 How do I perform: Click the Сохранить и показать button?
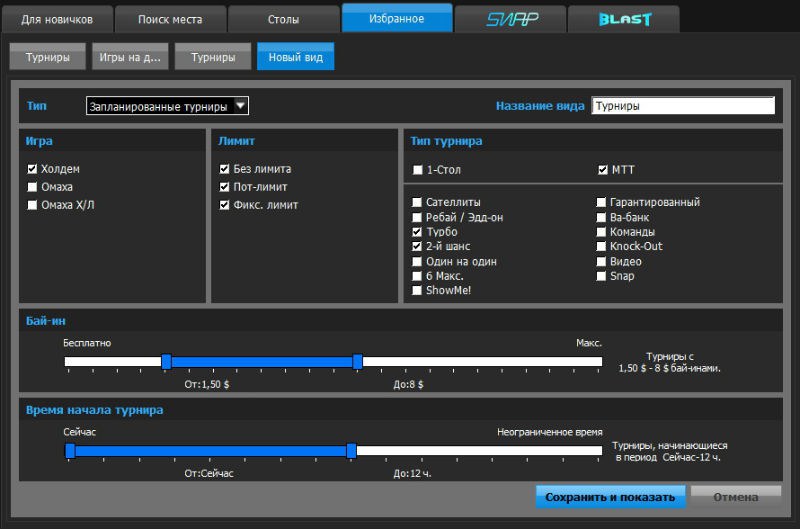coord(610,496)
